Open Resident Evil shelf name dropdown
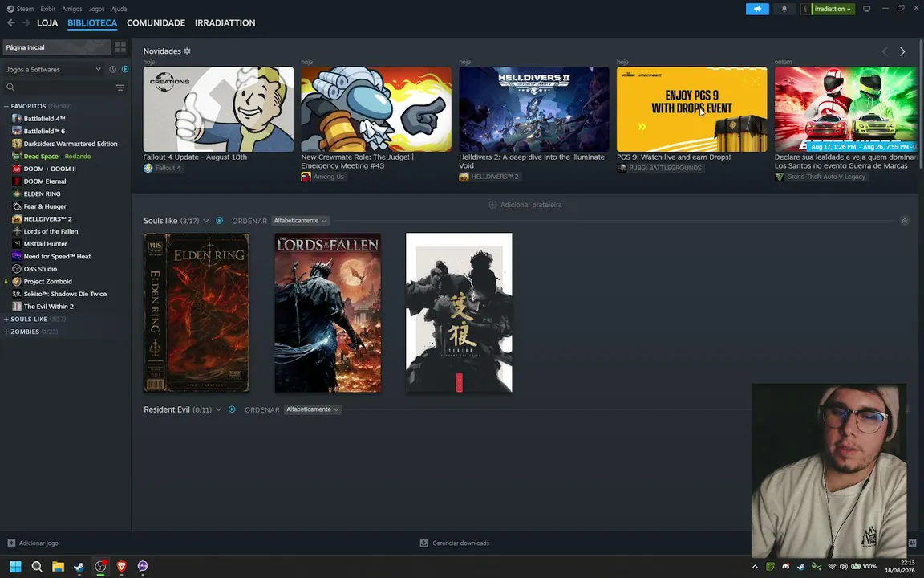This screenshot has width=924, height=578. (x=219, y=409)
